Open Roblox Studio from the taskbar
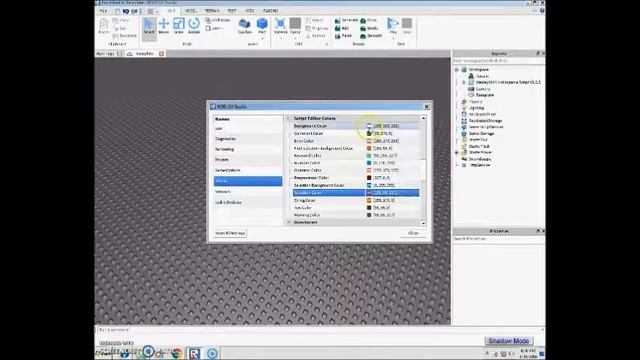The image size is (640, 360). click(194, 353)
